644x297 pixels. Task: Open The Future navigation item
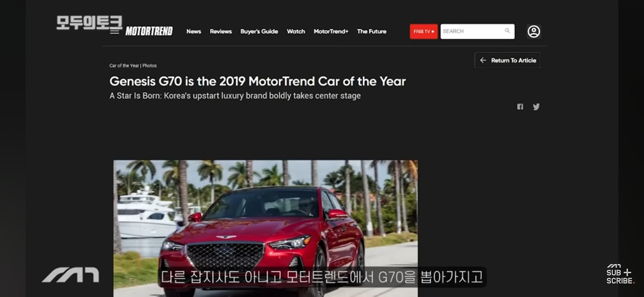click(x=372, y=31)
